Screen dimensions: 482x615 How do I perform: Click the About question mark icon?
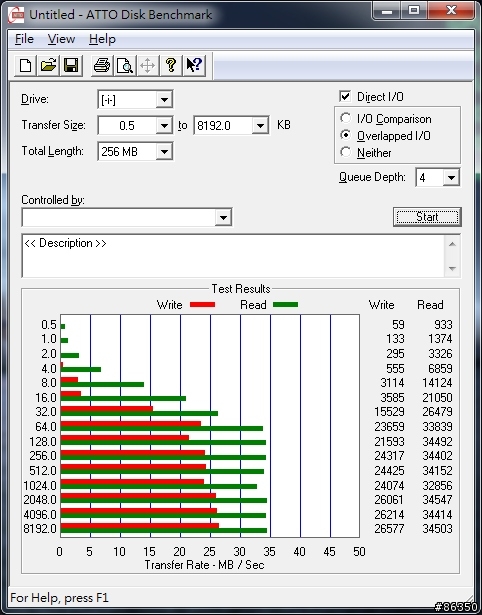[170, 65]
